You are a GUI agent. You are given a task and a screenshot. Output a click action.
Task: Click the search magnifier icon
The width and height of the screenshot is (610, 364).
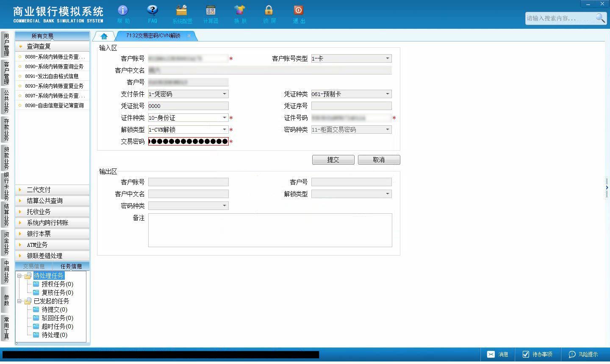(x=600, y=18)
